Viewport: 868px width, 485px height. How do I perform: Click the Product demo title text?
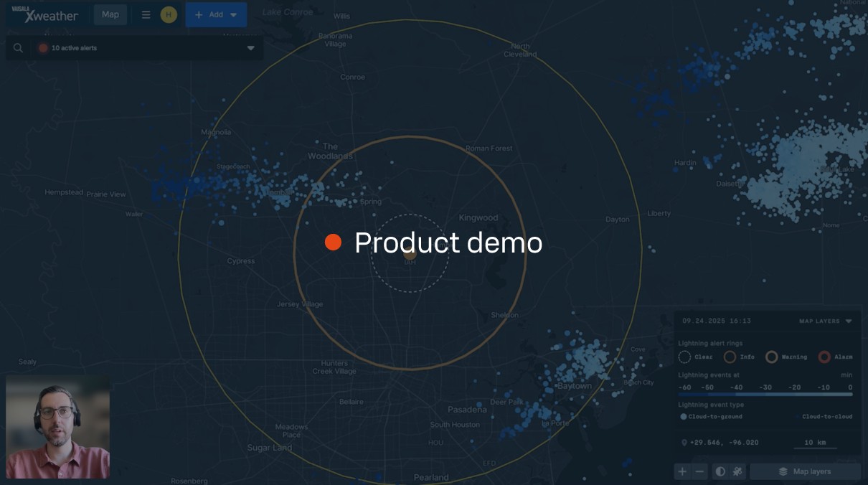(x=448, y=242)
